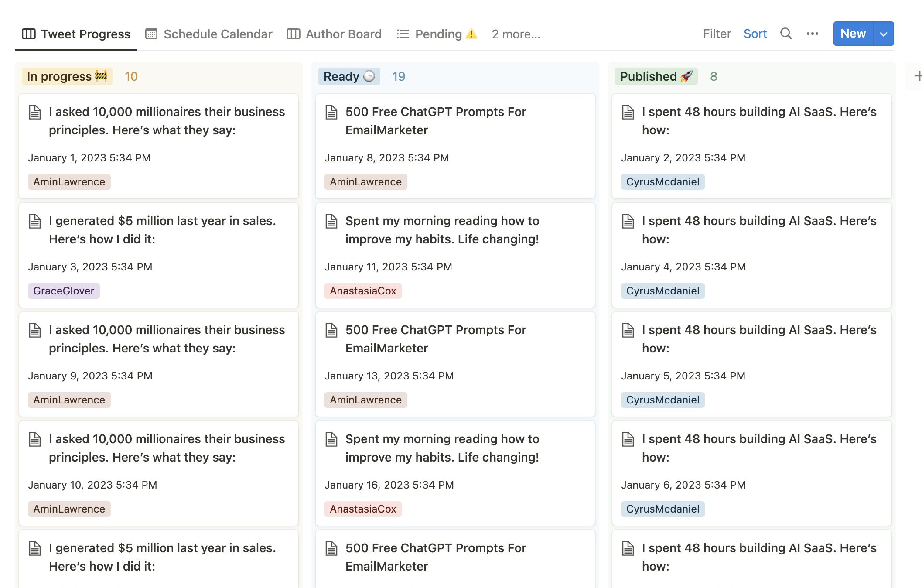Click the GraceGlover purple author tag

pos(64,291)
